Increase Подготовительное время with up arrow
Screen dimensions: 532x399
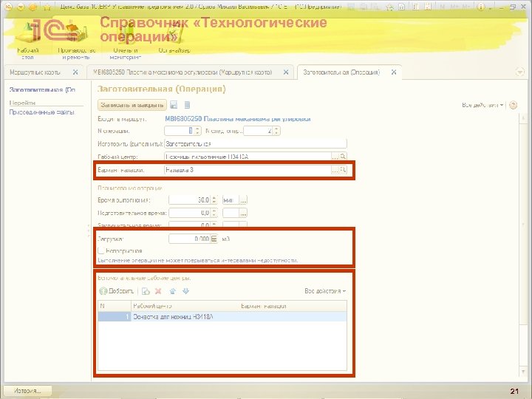point(214,211)
